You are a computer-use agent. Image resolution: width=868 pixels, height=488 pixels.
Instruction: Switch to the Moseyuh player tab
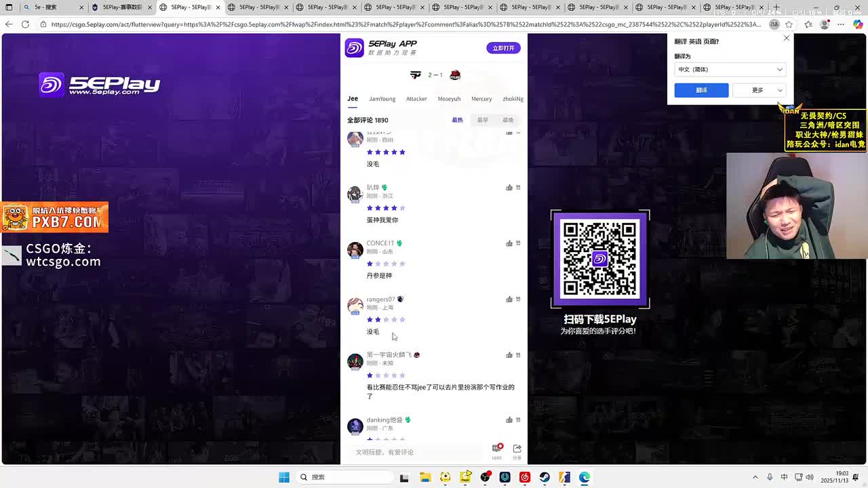(x=449, y=99)
